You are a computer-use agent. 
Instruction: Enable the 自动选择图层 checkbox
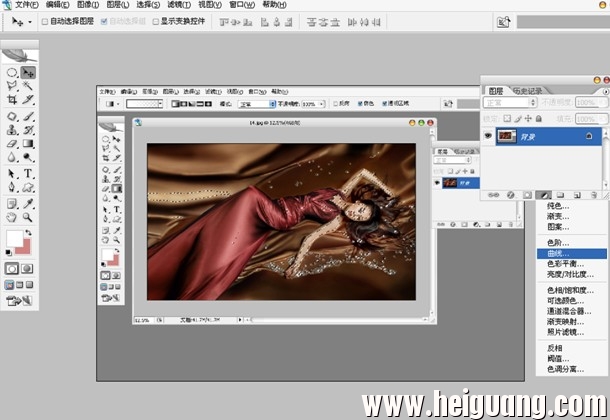(45, 22)
